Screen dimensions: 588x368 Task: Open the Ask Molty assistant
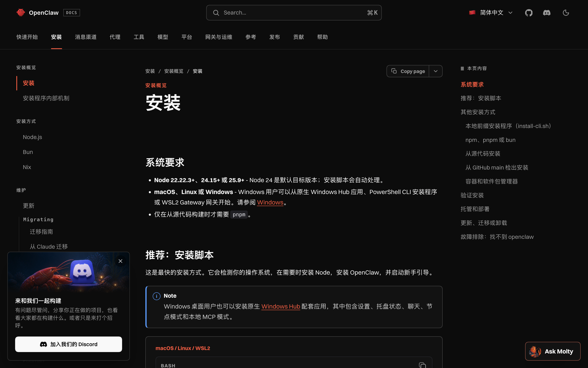pyautogui.click(x=552, y=351)
